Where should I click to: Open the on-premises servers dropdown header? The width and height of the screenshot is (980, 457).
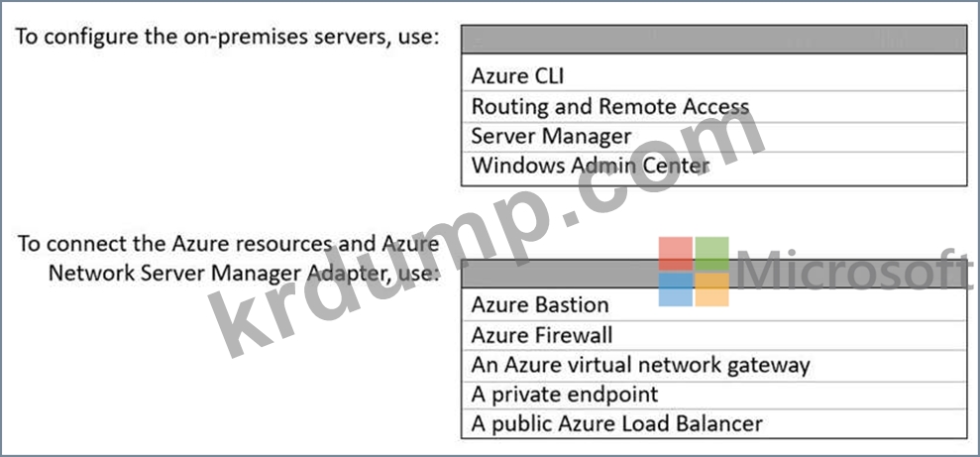coord(713,40)
